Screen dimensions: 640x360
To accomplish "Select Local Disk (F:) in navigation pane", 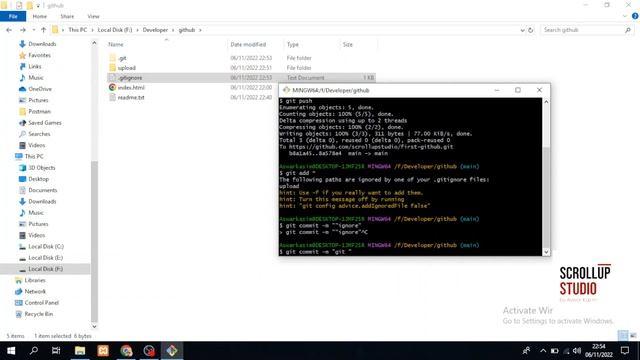I will tap(45, 269).
